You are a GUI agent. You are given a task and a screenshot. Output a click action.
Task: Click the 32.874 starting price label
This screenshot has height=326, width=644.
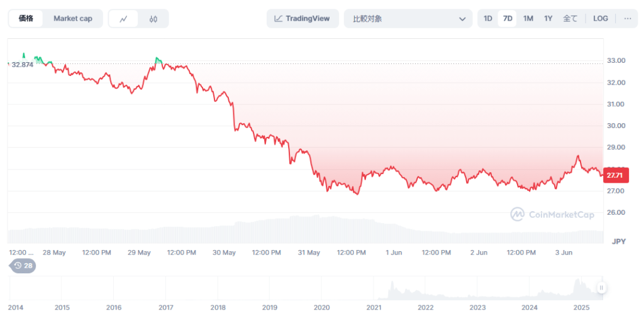point(22,65)
